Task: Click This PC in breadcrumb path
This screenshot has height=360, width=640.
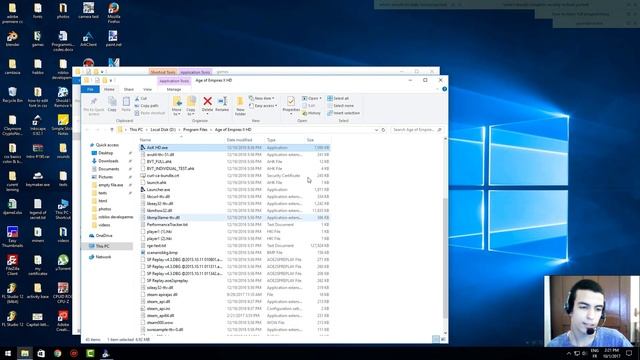Action: [x=136, y=130]
